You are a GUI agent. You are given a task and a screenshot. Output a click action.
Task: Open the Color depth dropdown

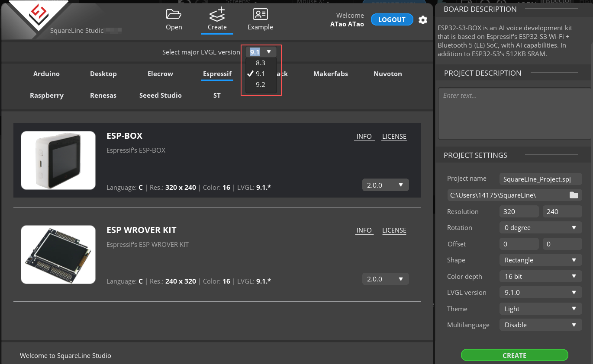tap(540, 276)
